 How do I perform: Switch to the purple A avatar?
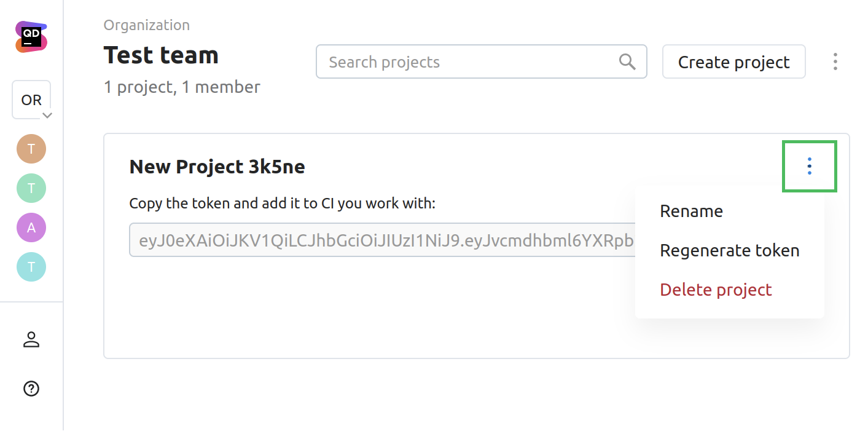click(31, 227)
